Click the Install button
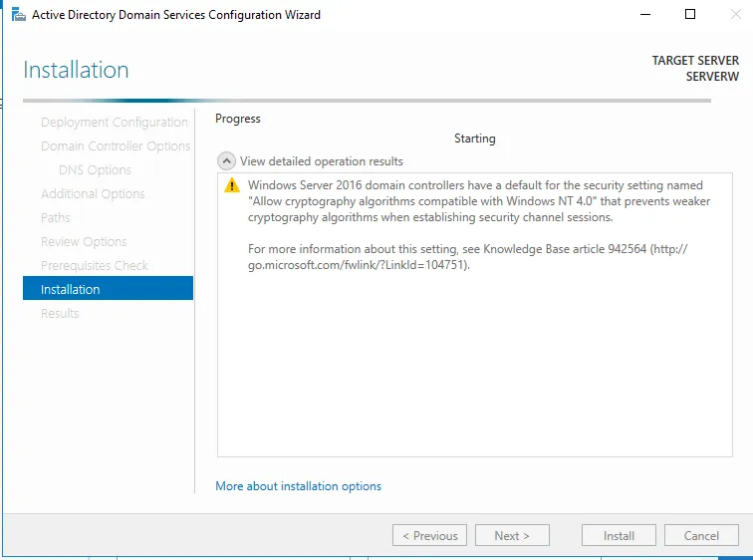 (619, 535)
